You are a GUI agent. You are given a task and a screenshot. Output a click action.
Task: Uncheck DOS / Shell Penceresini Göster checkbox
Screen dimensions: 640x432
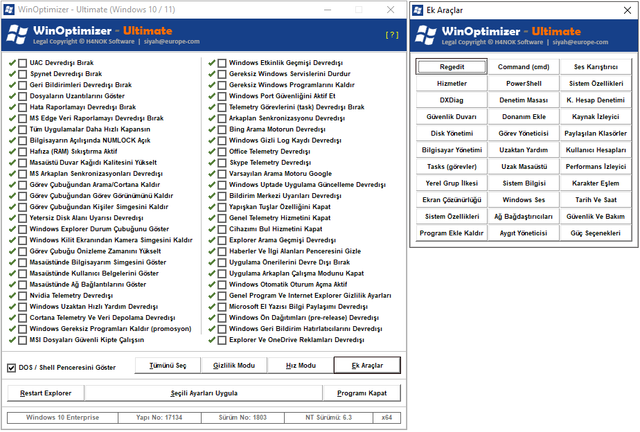pos(11,368)
